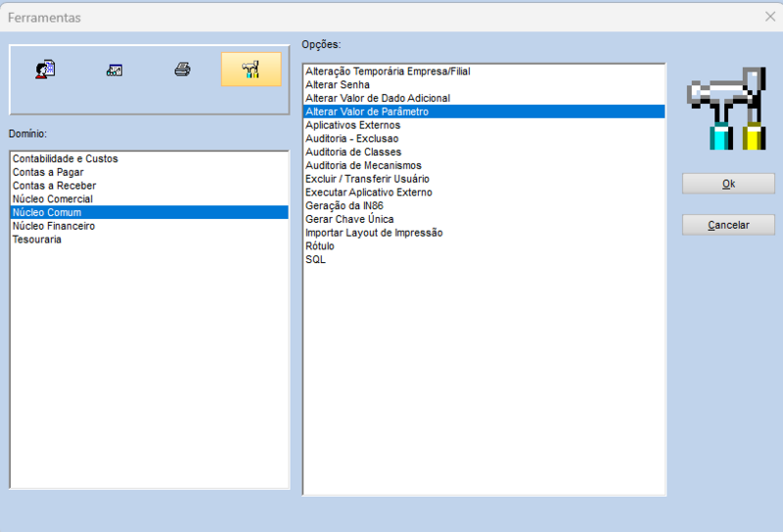Select the highlighted tools hammer icon
783x532 pixels.
click(x=252, y=69)
